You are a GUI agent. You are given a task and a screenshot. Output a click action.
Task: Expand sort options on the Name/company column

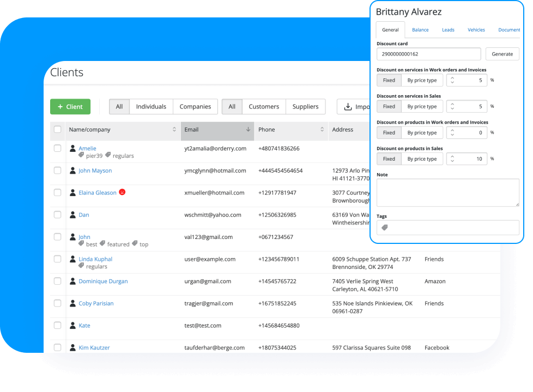pyautogui.click(x=174, y=130)
